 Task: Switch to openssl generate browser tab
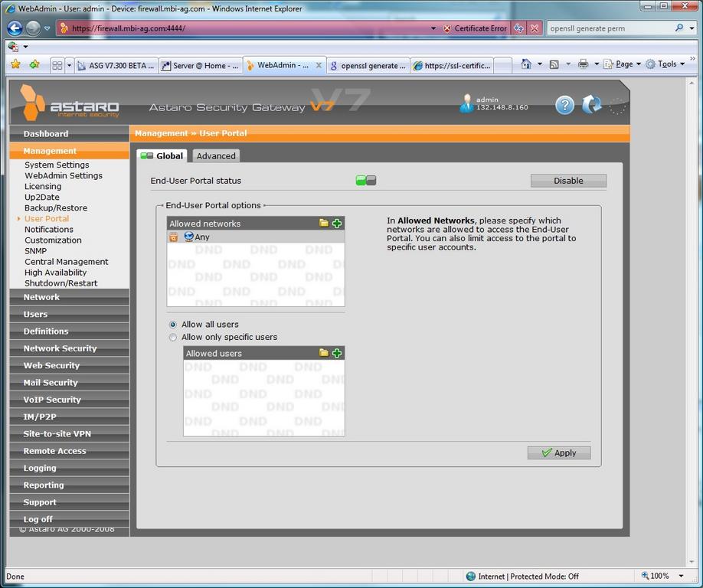tap(368, 65)
